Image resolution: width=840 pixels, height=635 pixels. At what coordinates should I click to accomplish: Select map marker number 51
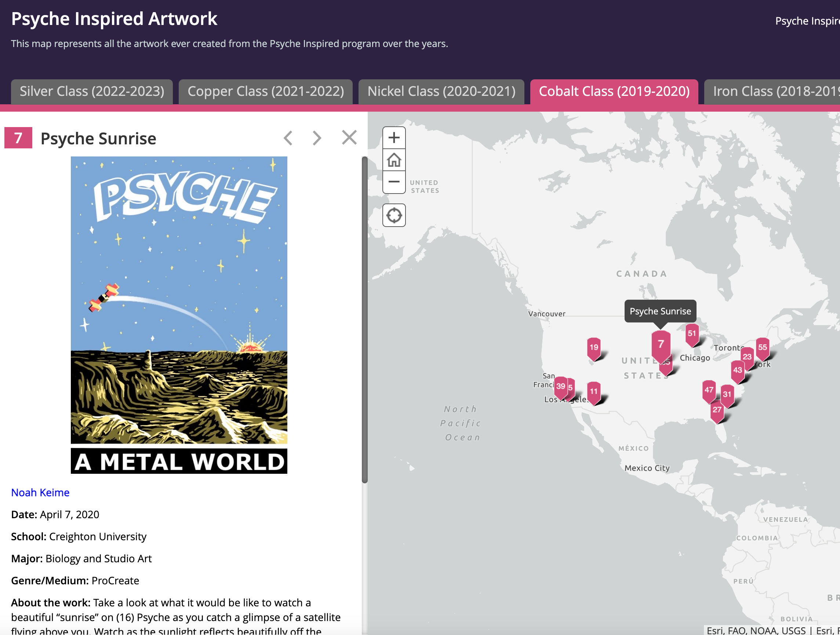(x=691, y=333)
